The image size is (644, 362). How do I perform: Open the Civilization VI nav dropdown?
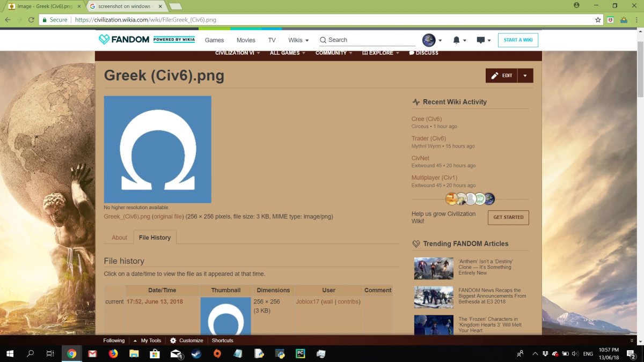pyautogui.click(x=238, y=53)
